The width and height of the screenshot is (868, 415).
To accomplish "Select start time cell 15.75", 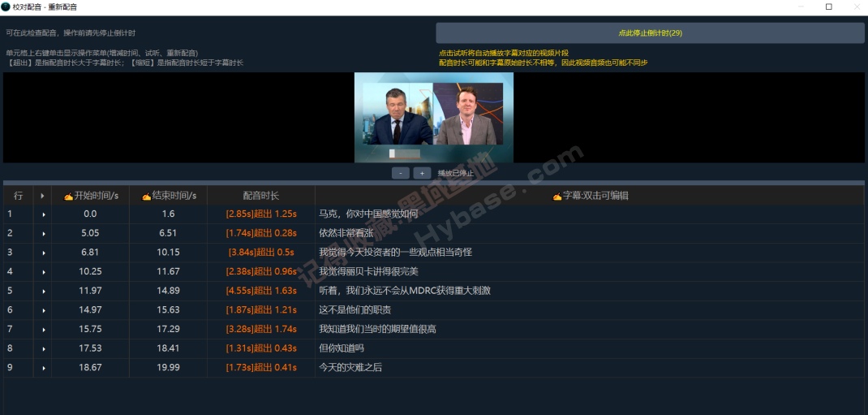I will [x=90, y=329].
